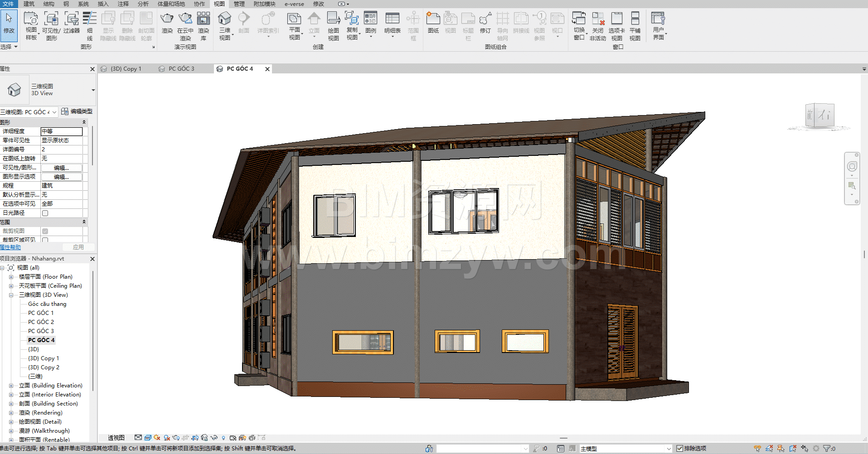Open the 选择 selection dropdown
This screenshot has width=868, height=454.
[x=9, y=47]
